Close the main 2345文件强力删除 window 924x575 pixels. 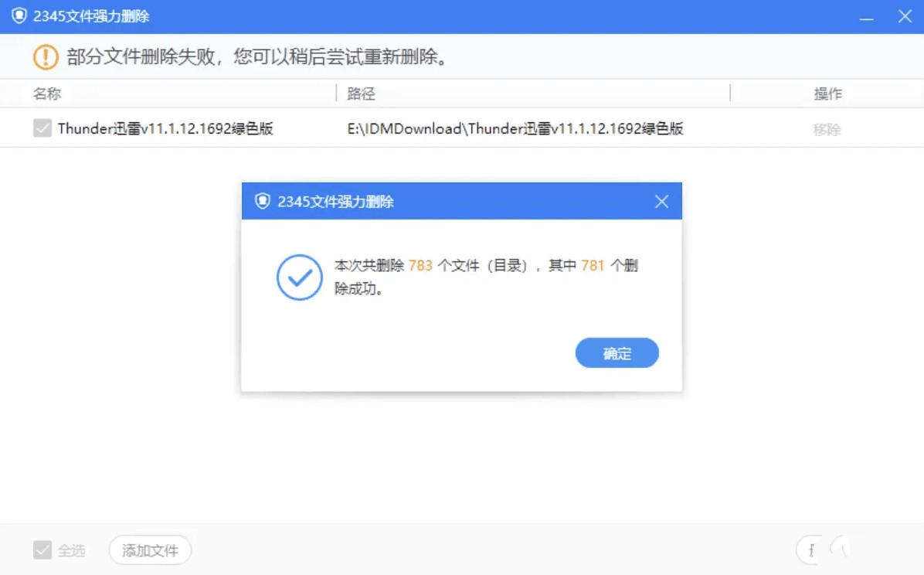pos(905,16)
